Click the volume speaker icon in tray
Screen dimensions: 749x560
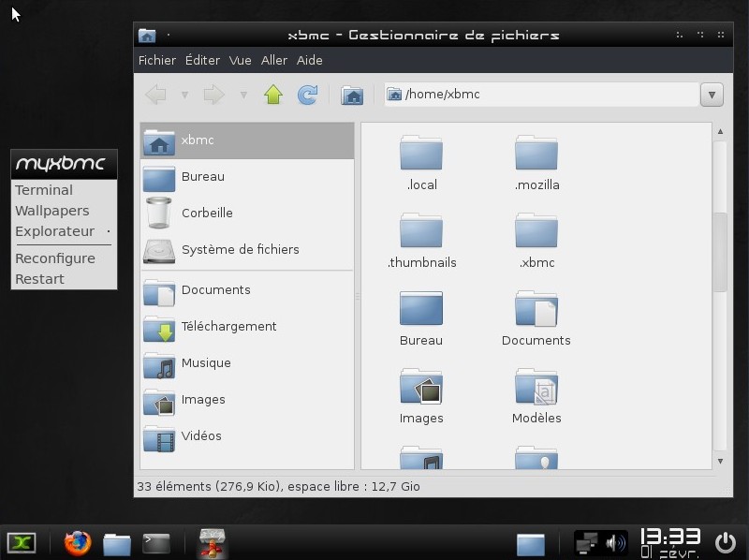(x=615, y=543)
